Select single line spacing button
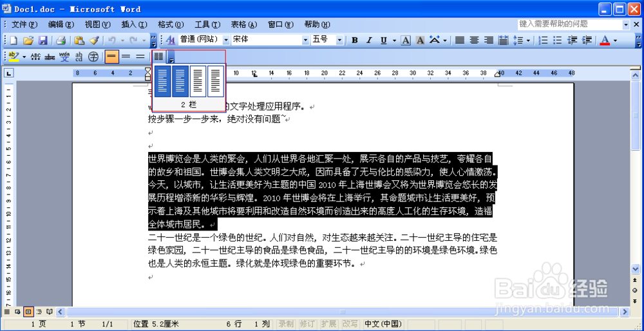This screenshot has height=331, width=644. [x=111, y=56]
